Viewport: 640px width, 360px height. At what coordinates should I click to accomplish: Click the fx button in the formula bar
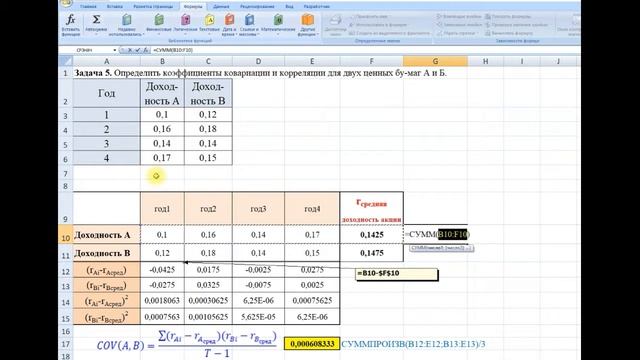(145, 50)
